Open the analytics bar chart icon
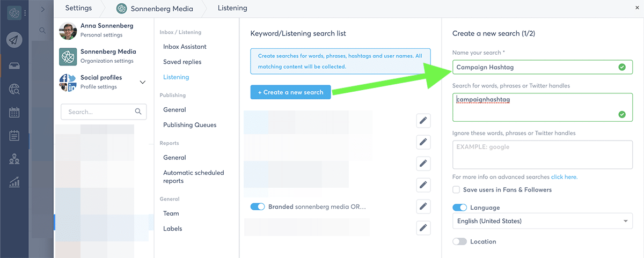 click(x=14, y=182)
